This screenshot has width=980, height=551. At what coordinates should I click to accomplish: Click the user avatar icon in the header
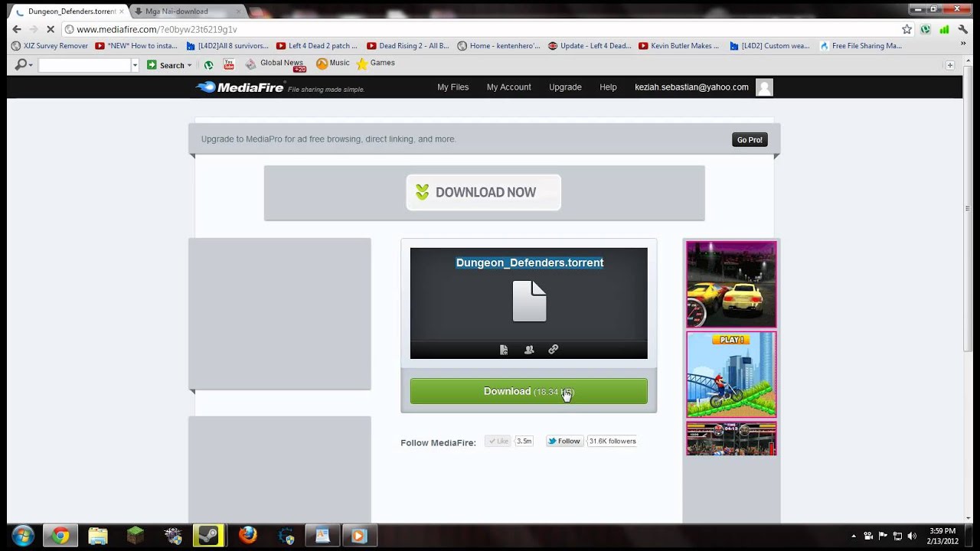click(764, 87)
